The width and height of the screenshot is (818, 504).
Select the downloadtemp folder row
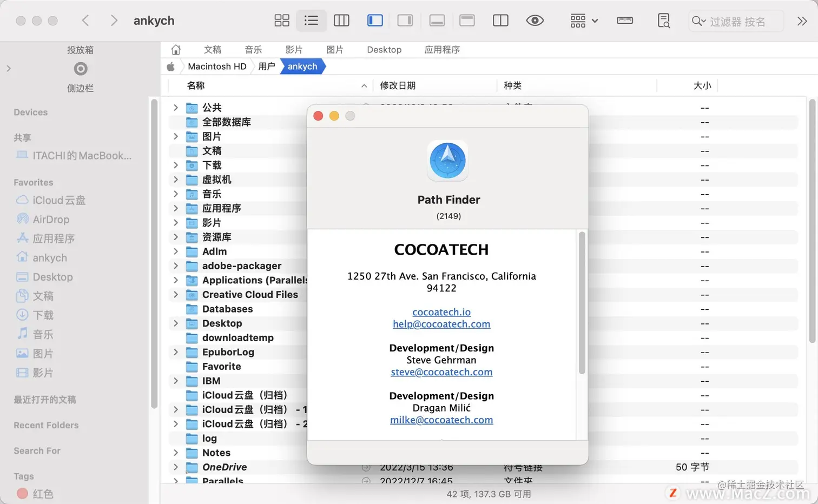[x=238, y=337]
